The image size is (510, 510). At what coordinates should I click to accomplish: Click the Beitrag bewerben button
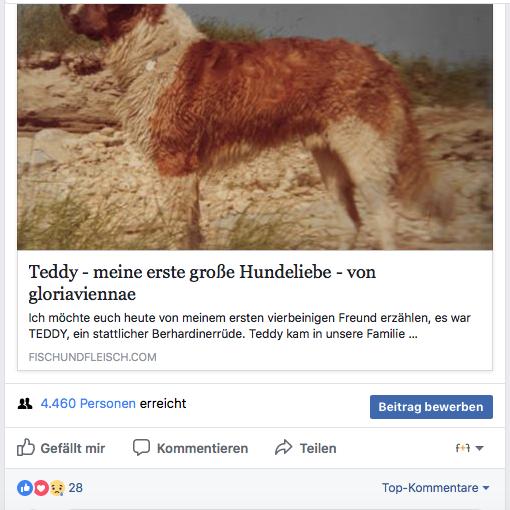[x=431, y=407]
